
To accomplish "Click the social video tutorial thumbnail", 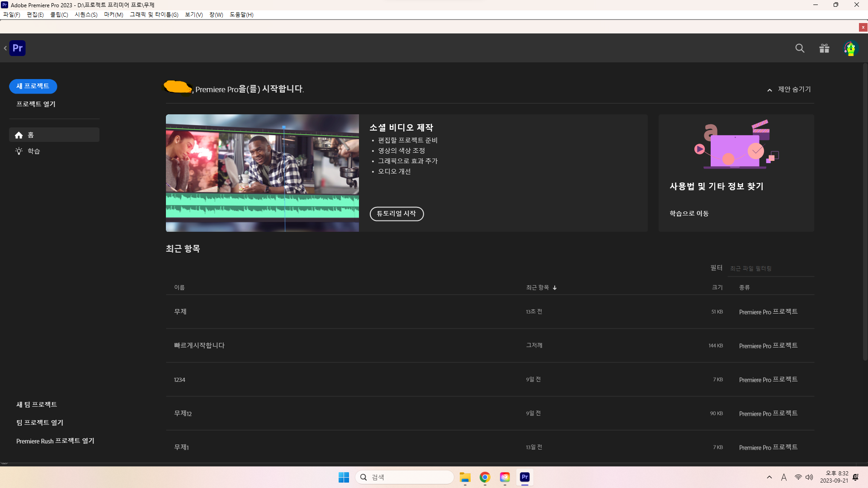I will (262, 173).
